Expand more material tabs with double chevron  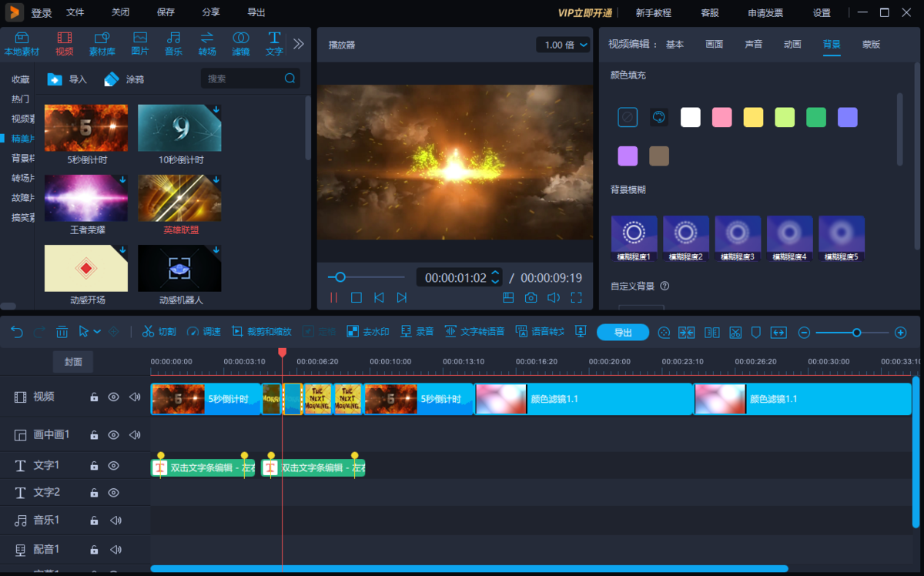coord(299,44)
